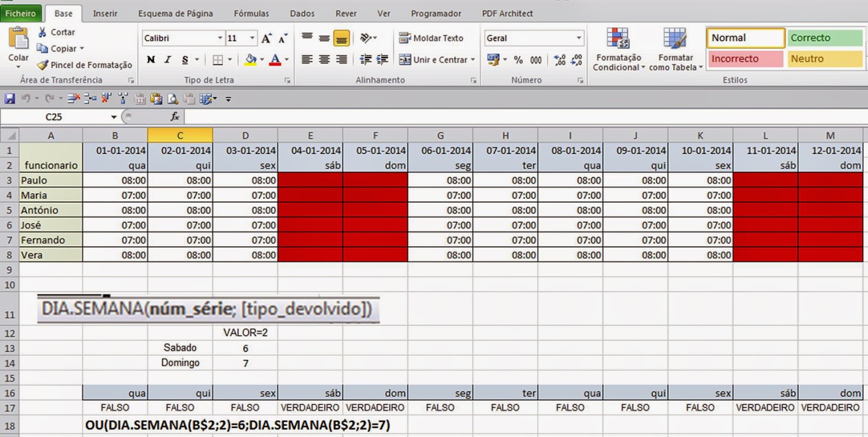Open the Copiar dropdown arrow
This screenshot has height=437, width=868.
click(x=82, y=49)
